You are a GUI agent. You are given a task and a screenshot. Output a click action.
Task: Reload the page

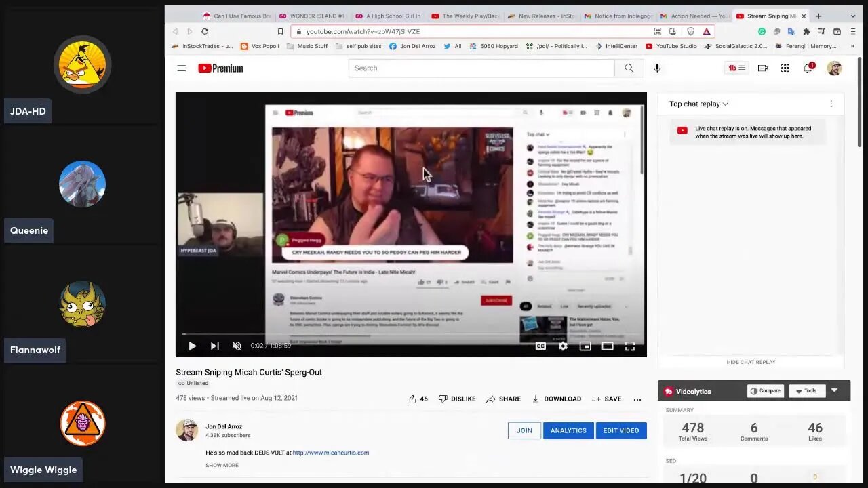[x=204, y=31]
